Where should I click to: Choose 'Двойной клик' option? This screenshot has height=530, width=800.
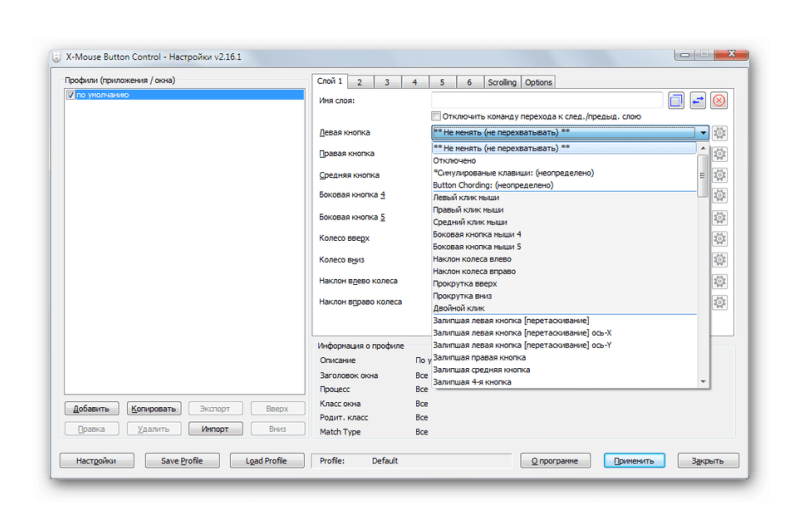pos(564,308)
